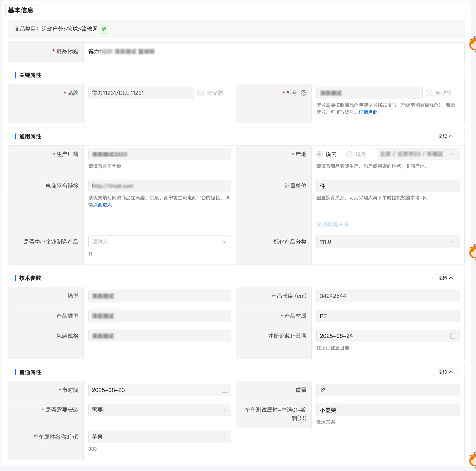Click calendar icon in 注册证截止日期 field
The height and width of the screenshot is (471, 476).
click(453, 336)
